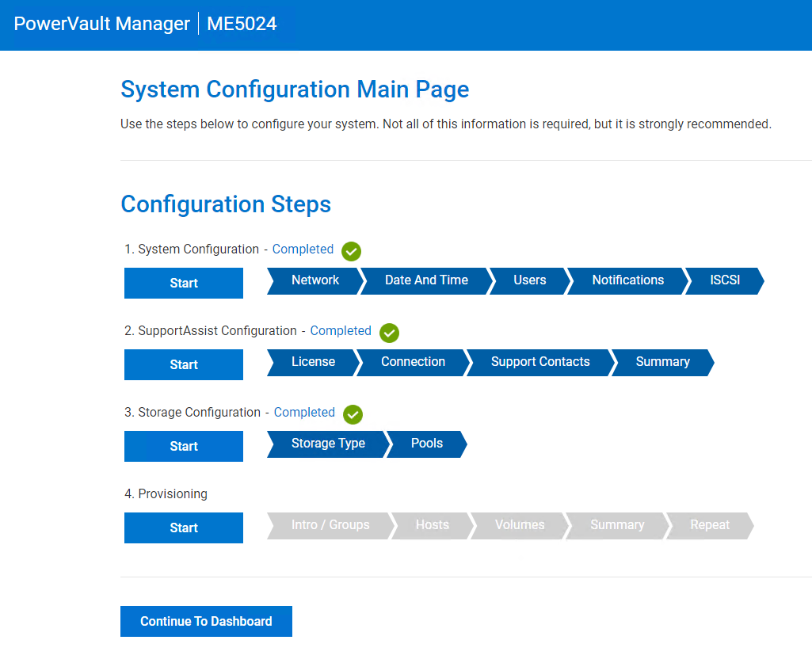812x659 pixels.
Task: Open the Network configuration step
Action: 315,280
